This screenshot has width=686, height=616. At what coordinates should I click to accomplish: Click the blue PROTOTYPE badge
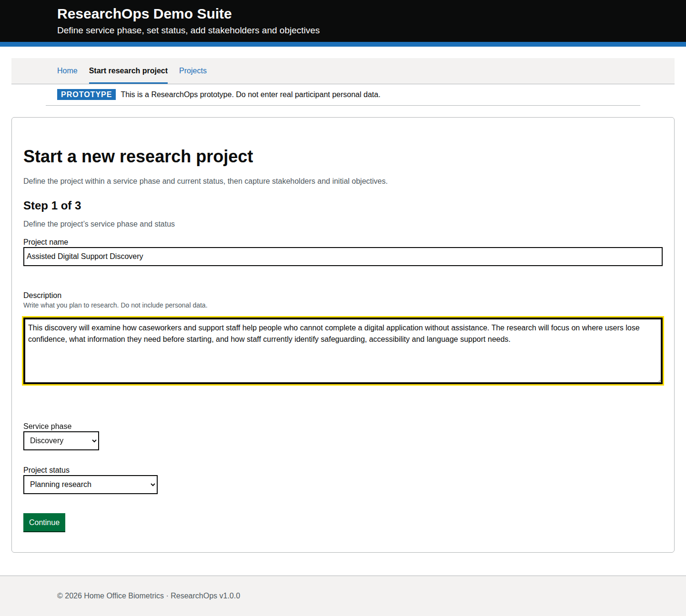pos(86,94)
